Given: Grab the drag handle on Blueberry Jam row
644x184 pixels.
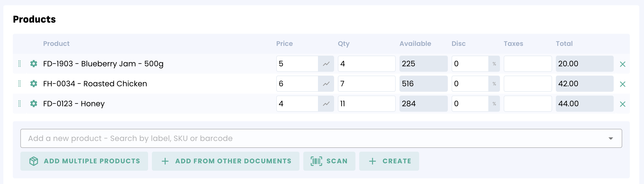Looking at the screenshot, I should coord(19,64).
